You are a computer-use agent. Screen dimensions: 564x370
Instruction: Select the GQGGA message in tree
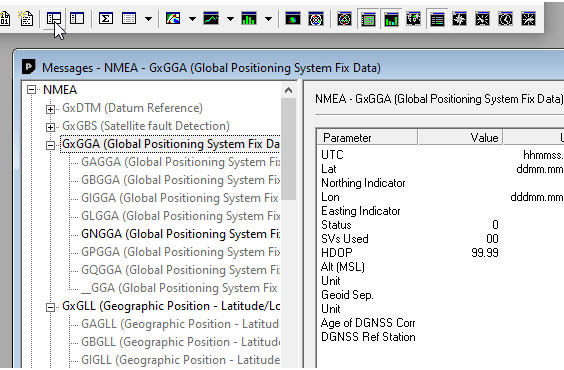click(180, 270)
